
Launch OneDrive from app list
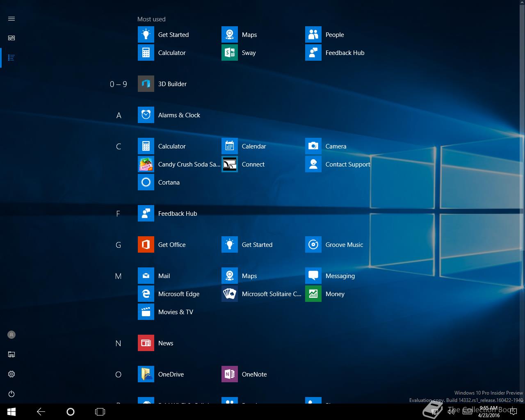tap(179, 374)
